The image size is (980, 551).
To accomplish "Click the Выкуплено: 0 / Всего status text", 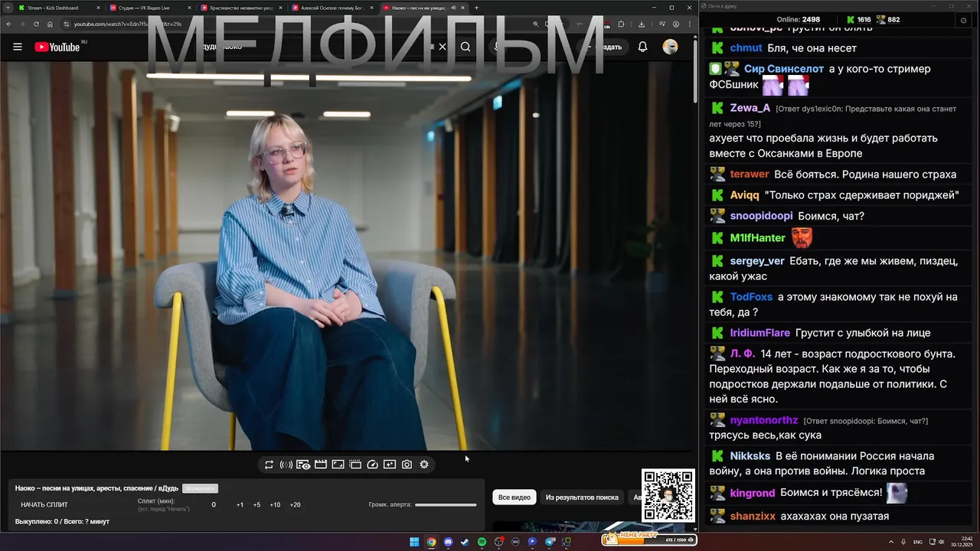I will click(x=62, y=522).
